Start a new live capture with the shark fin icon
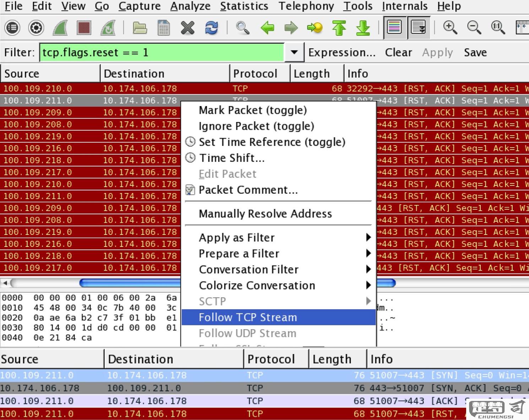 pos(60,28)
